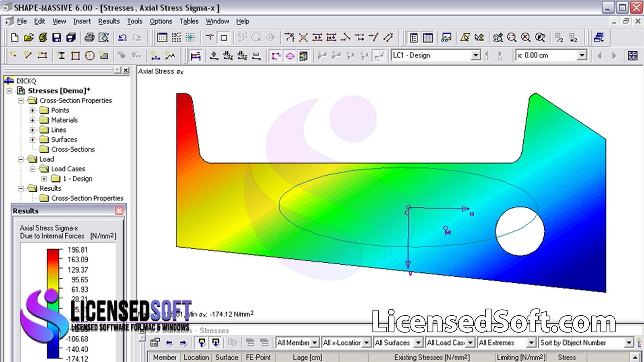
Task: Select Cross-Section Properties under Results
Action: point(87,198)
